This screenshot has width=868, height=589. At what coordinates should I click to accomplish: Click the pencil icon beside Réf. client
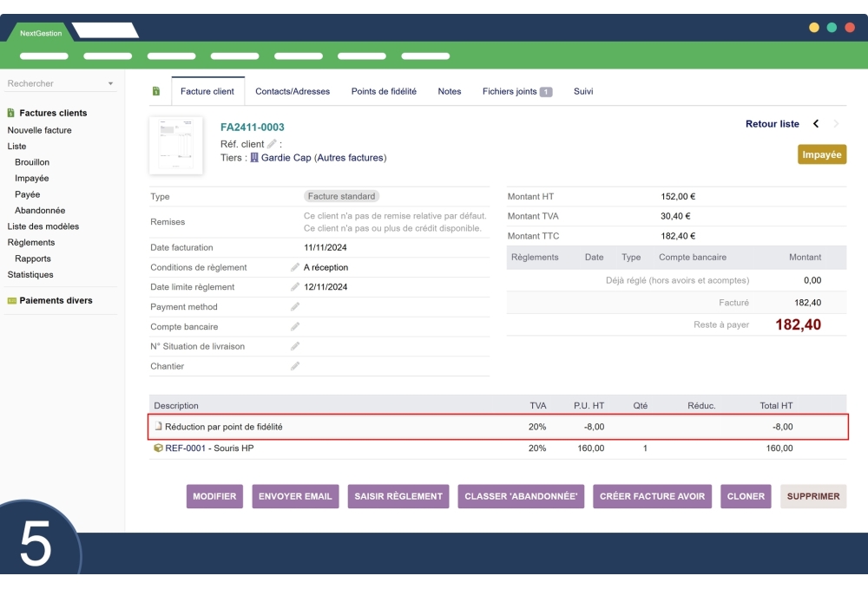coord(272,144)
